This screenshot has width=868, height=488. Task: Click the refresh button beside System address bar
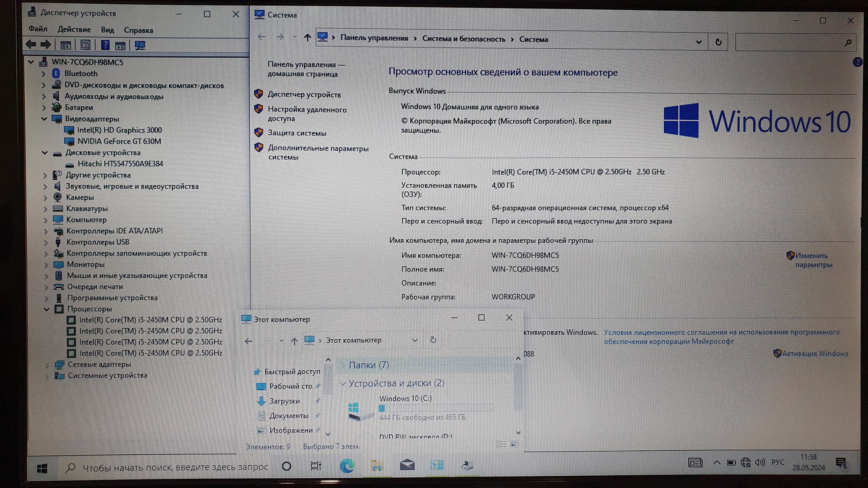(x=718, y=42)
